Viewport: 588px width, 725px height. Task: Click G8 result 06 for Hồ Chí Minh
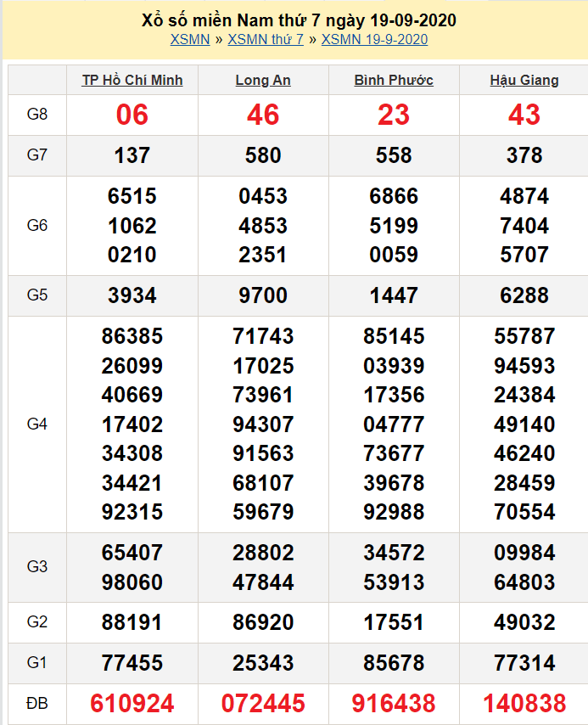[132, 115]
